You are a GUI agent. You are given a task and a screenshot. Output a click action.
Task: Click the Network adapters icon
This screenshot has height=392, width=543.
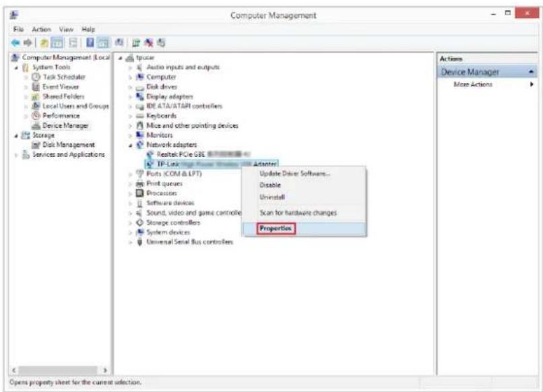pos(140,145)
